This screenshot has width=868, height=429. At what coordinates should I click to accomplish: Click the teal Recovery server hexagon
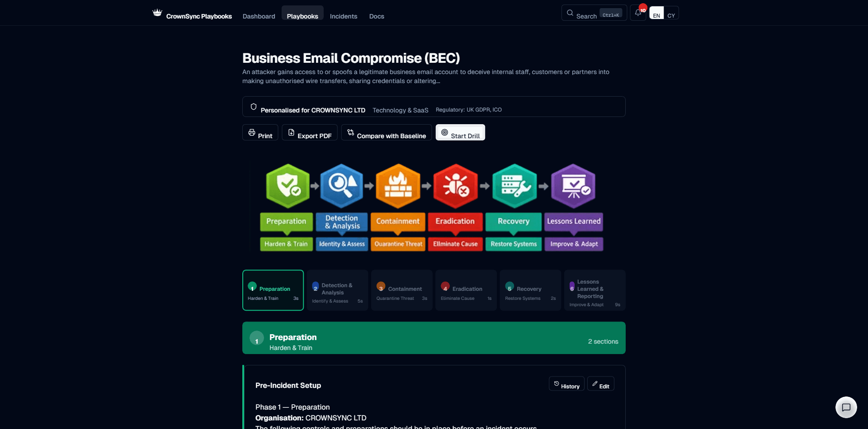[x=514, y=186]
